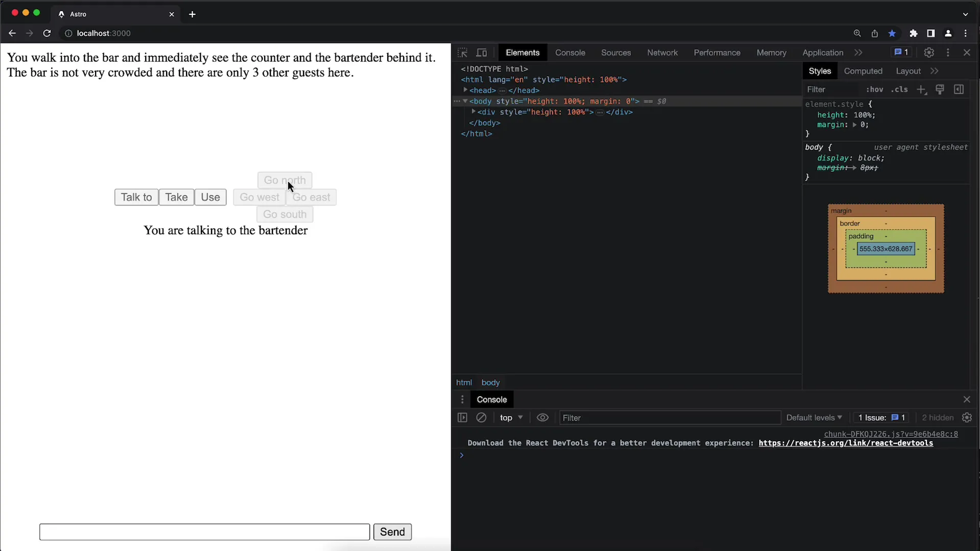Click the Styles Filter input
The width and height of the screenshot is (980, 551).
coord(832,89)
